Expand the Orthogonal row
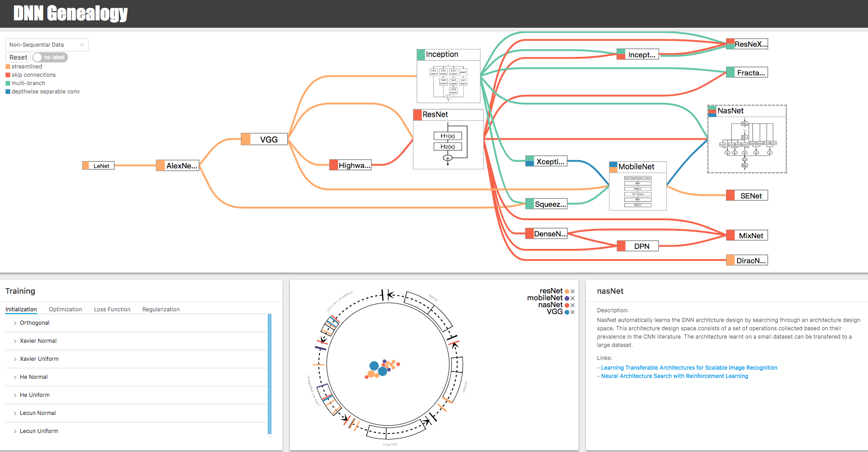Viewport: 868px width, 452px height. point(136,323)
